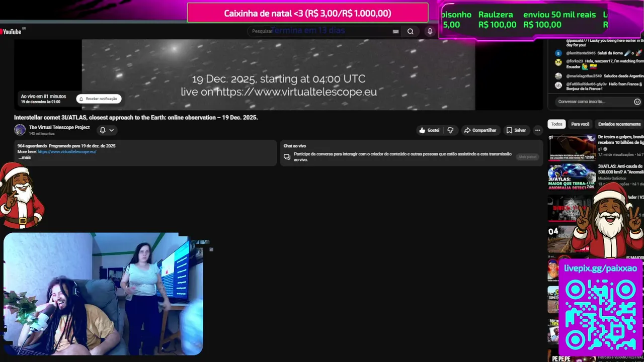Click the @FatBikeRider66 chat avatar
The height and width of the screenshot is (362, 644).
[558, 85]
